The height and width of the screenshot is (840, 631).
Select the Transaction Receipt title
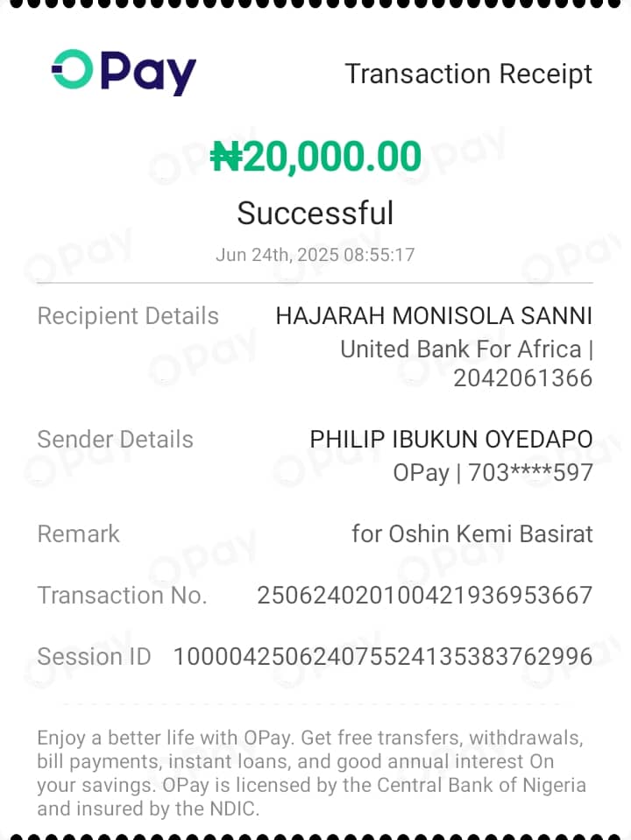pyautogui.click(x=469, y=74)
